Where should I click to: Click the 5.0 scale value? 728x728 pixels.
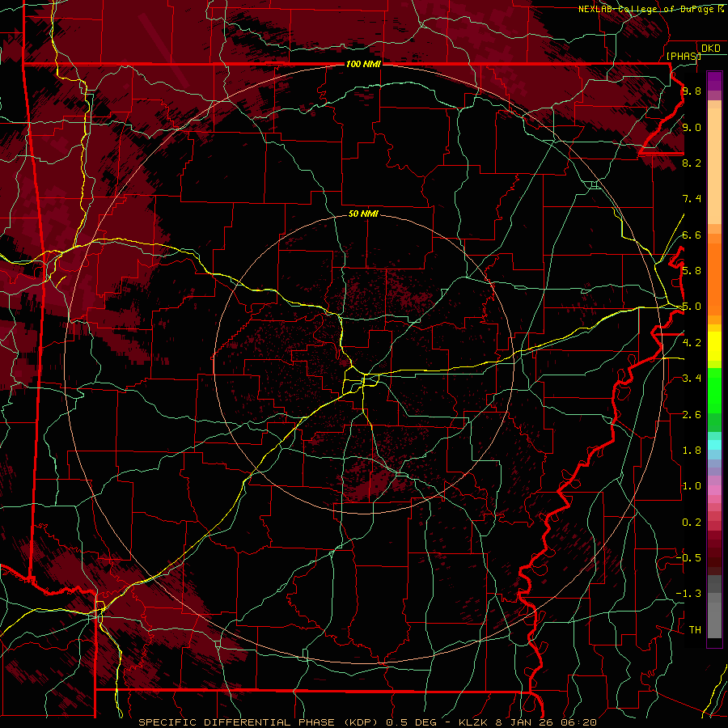tap(692, 307)
